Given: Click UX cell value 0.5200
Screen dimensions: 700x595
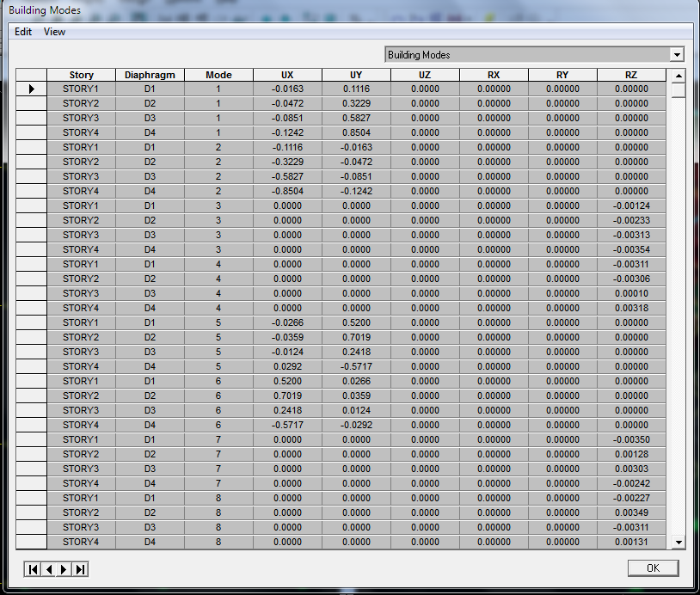Looking at the screenshot, I should 287,381.
